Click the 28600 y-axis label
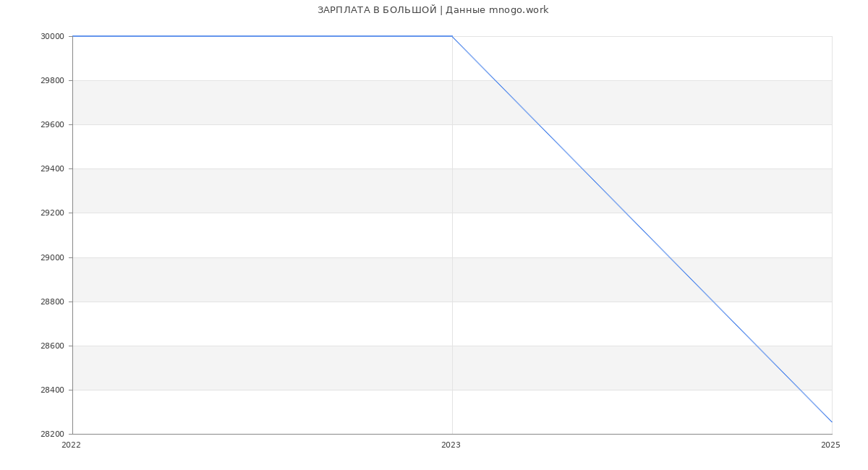The width and height of the screenshot is (868, 470). [52, 346]
